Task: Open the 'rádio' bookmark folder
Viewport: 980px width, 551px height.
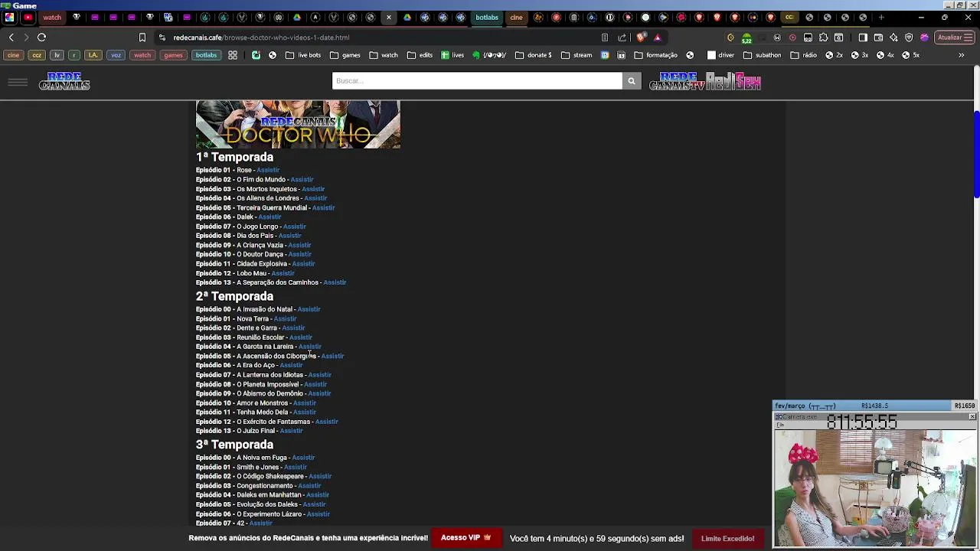Action: pyautogui.click(x=803, y=55)
